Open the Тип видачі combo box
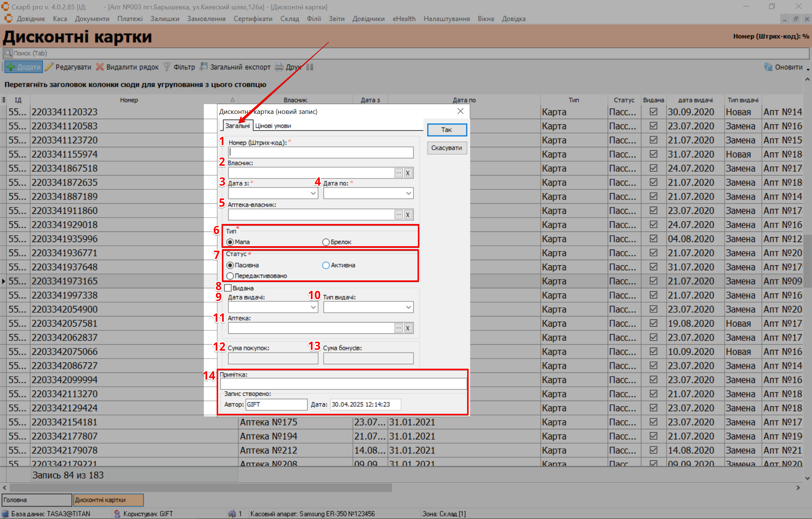The image size is (812, 519). click(x=408, y=307)
